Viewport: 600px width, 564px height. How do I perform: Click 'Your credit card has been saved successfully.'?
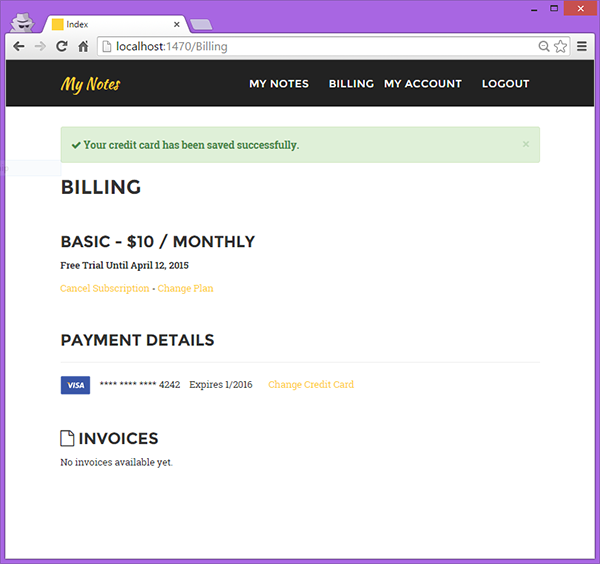[191, 145]
